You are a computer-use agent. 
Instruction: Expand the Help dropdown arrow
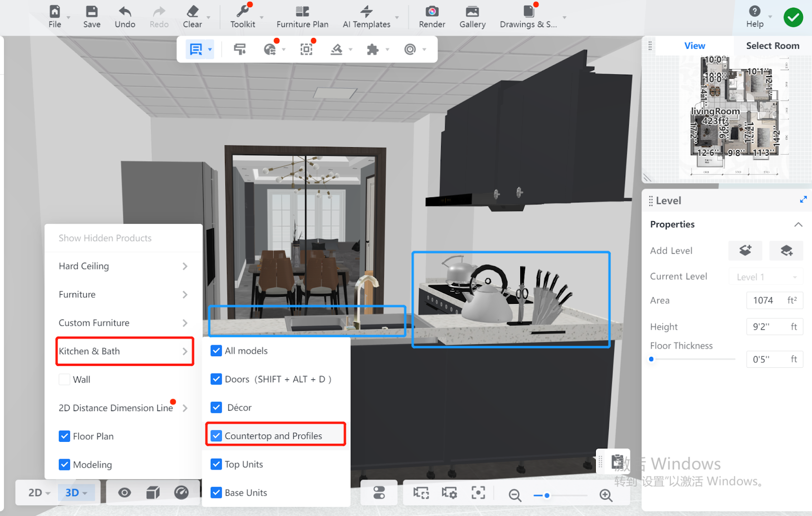pos(770,17)
